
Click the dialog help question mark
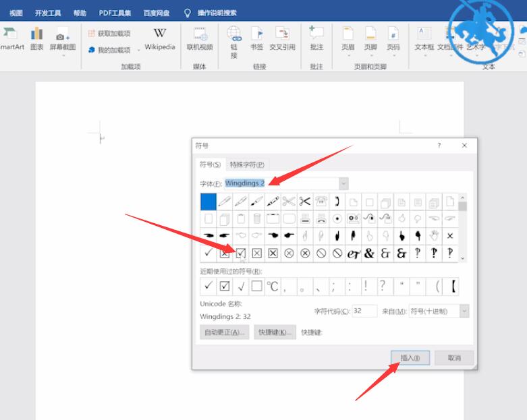pyautogui.click(x=439, y=146)
